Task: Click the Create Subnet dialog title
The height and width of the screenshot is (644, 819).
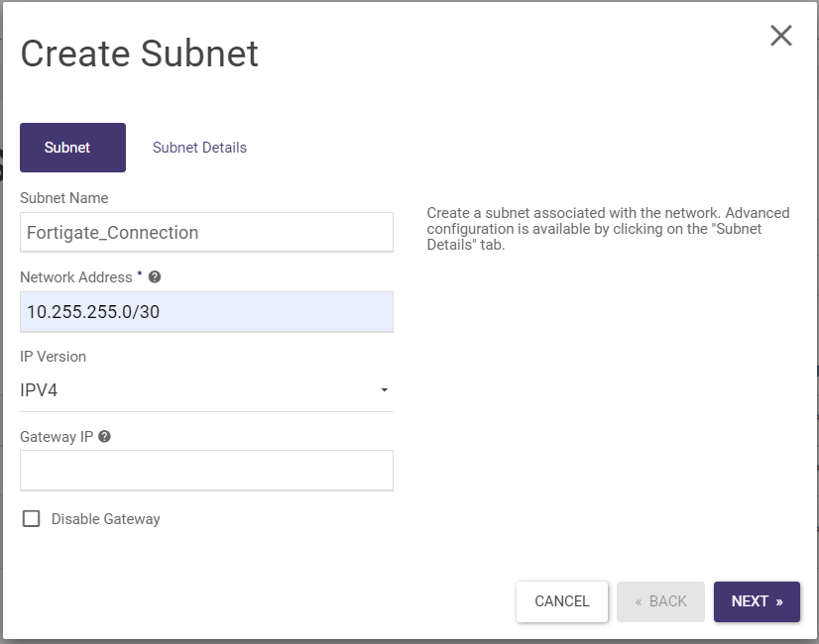Action: point(140,54)
